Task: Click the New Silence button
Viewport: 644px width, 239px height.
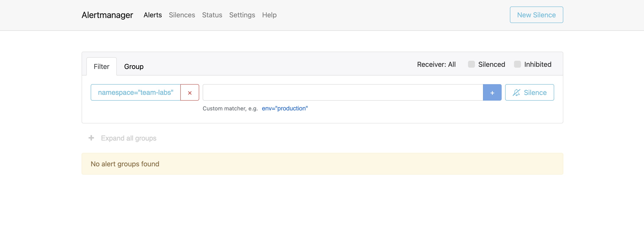Action: tap(536, 15)
